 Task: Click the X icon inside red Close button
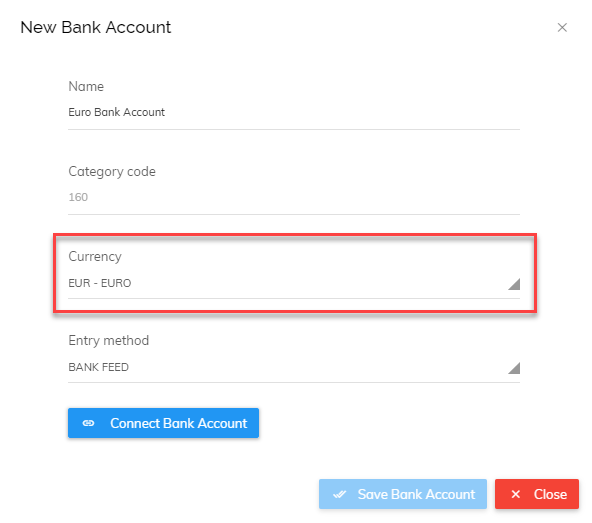[x=515, y=494]
